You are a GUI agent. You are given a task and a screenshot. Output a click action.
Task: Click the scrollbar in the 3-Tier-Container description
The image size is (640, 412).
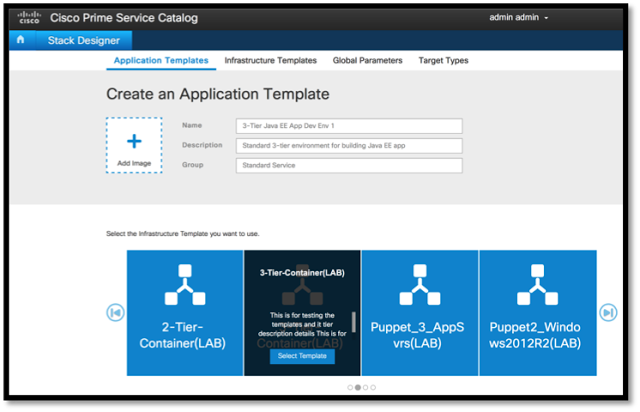pyautogui.click(x=353, y=326)
